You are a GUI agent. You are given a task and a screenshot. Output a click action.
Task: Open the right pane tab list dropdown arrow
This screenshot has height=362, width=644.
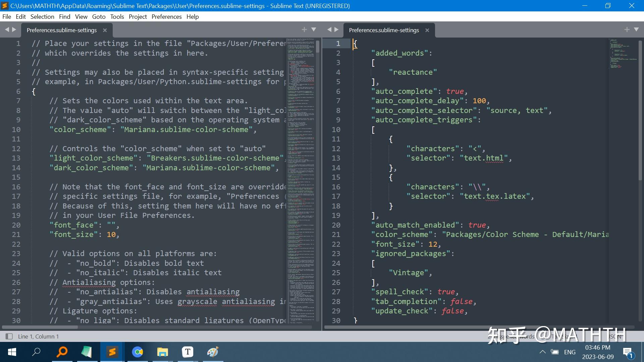click(636, 29)
